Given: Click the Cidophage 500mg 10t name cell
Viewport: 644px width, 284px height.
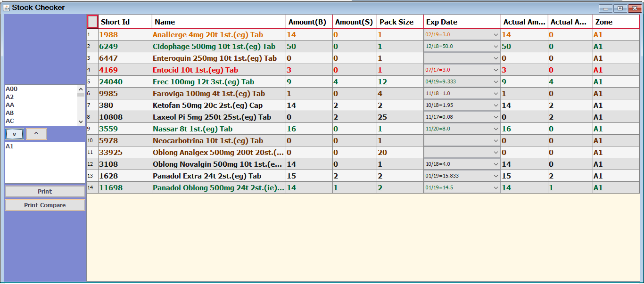Looking at the screenshot, I should coord(219,47).
